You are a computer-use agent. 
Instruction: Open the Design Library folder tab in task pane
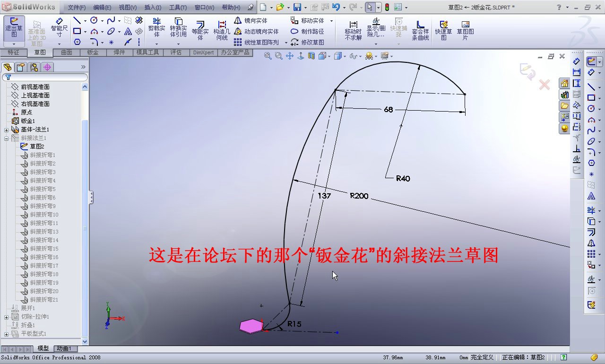pyautogui.click(x=564, y=105)
